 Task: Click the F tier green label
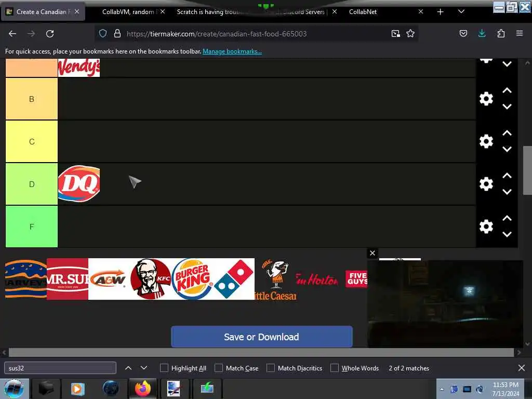click(32, 227)
